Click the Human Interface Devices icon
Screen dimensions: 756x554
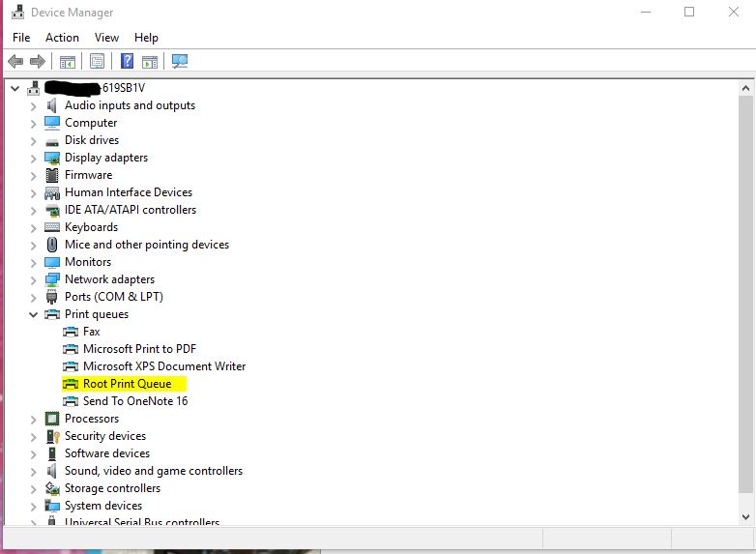[52, 192]
